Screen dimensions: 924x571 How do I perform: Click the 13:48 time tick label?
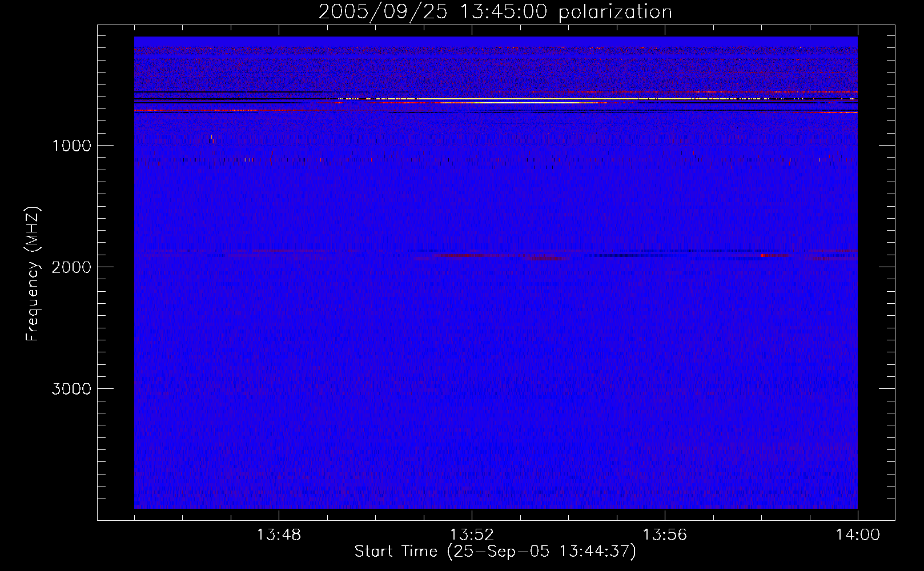pos(279,535)
